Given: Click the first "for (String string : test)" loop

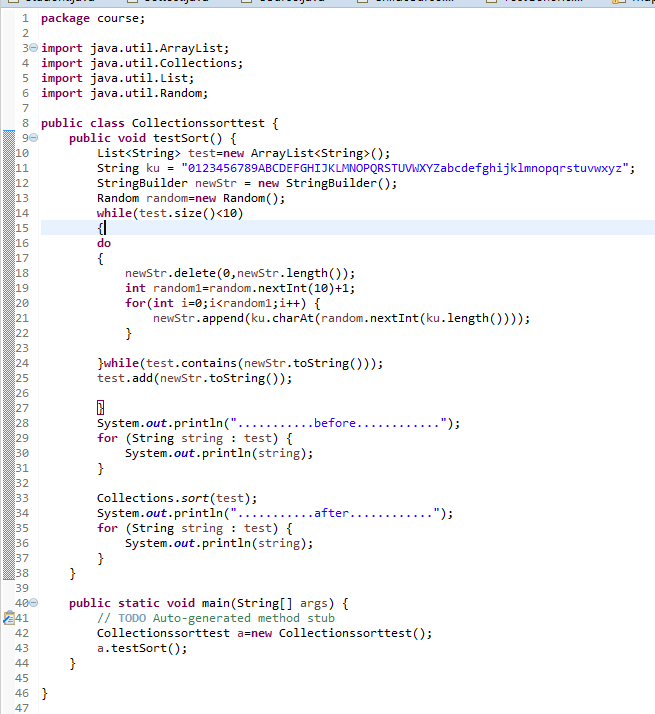Looking at the screenshot, I should 194,439.
